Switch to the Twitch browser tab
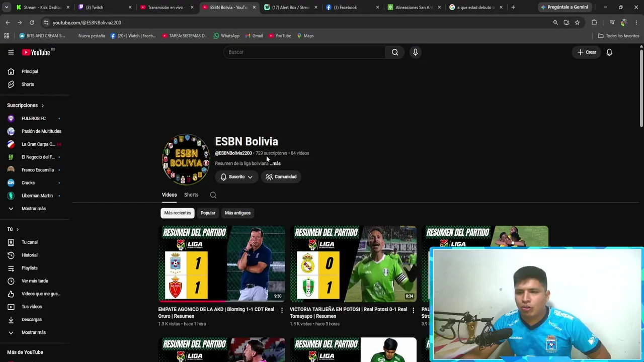 coord(105,8)
